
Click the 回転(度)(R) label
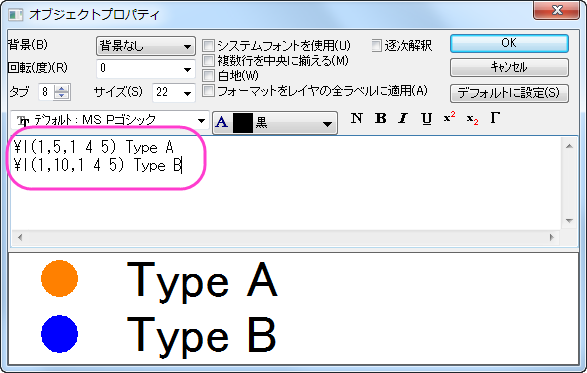(38, 68)
